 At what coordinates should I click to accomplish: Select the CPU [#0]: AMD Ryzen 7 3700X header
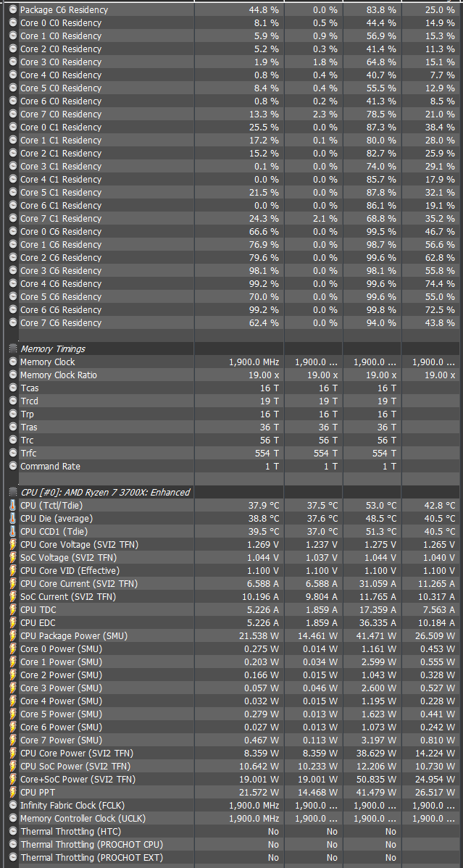[x=105, y=492]
